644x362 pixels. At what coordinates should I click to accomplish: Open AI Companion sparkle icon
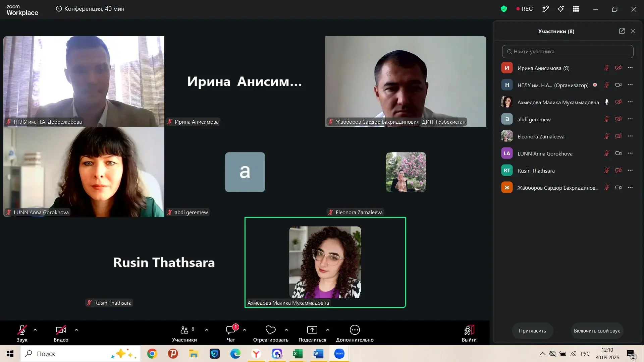(561, 9)
